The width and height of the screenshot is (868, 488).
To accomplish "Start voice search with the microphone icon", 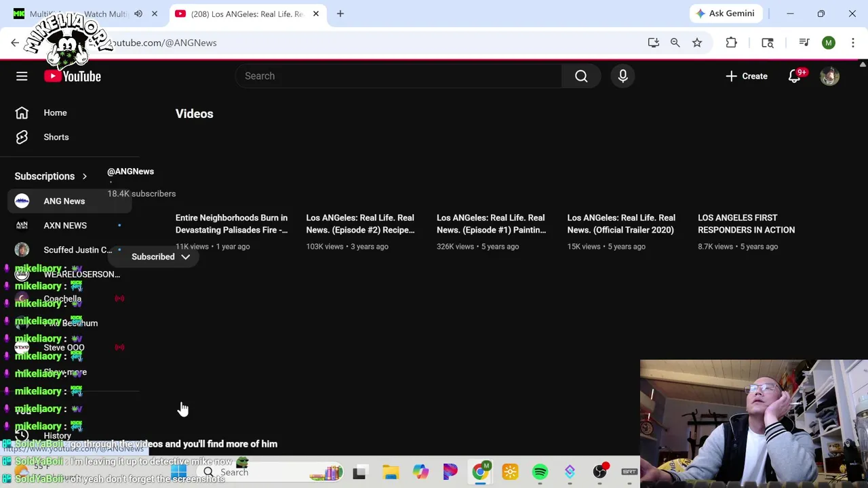I will (x=623, y=76).
